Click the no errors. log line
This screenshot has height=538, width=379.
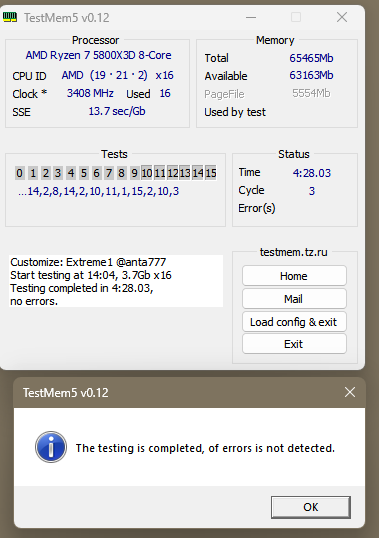coord(34,301)
